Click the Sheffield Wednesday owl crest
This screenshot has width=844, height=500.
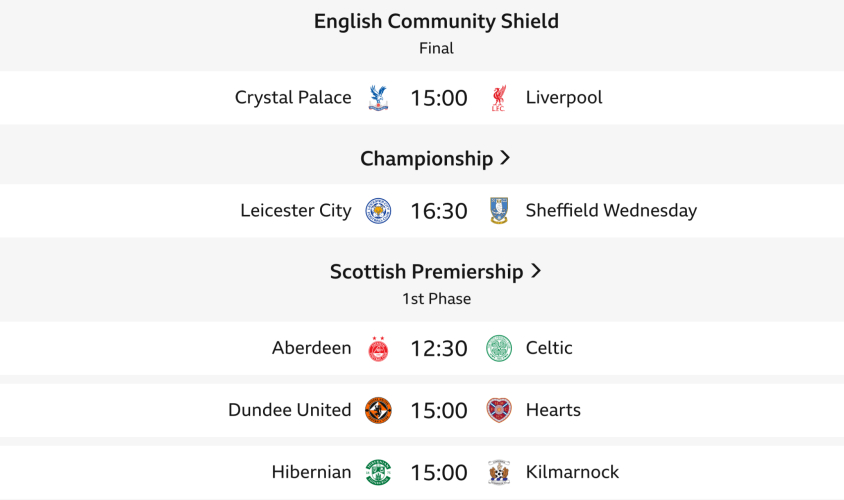[499, 211]
